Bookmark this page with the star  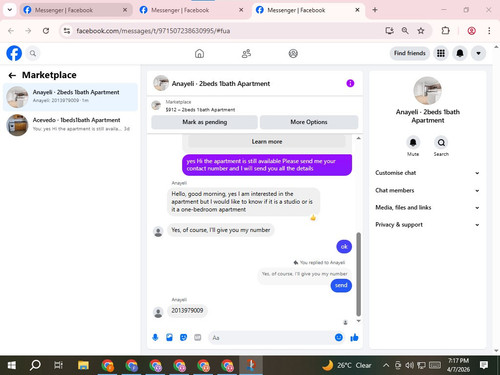(421, 31)
